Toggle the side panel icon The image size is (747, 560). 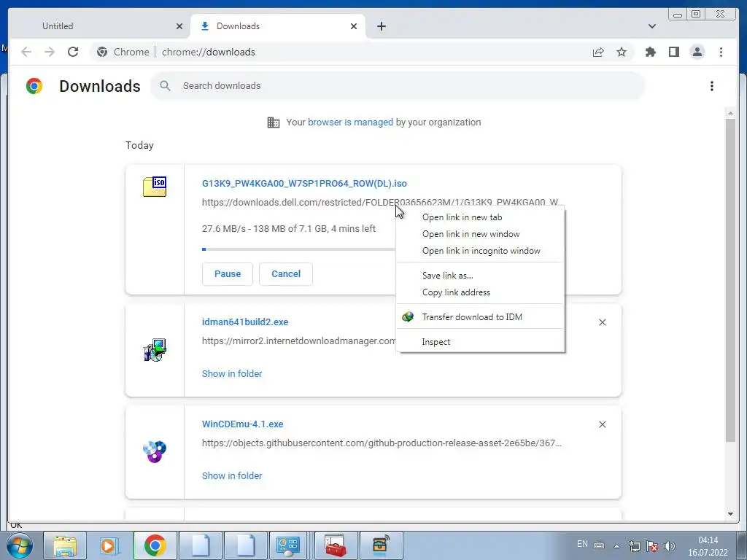tap(673, 52)
